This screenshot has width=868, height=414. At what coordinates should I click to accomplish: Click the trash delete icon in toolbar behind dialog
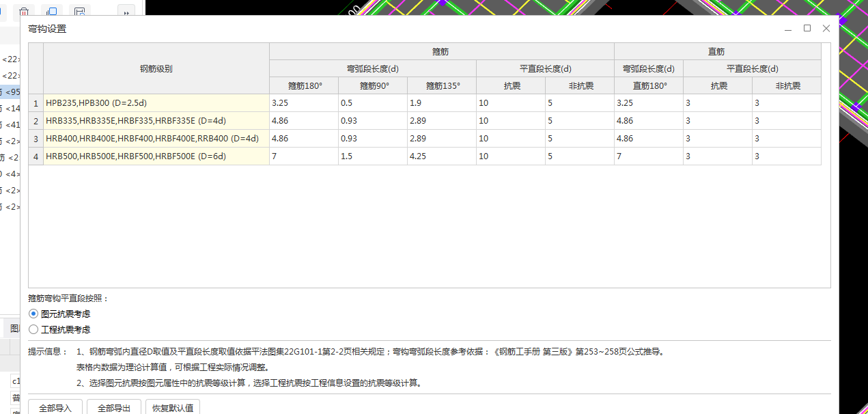[x=24, y=12]
